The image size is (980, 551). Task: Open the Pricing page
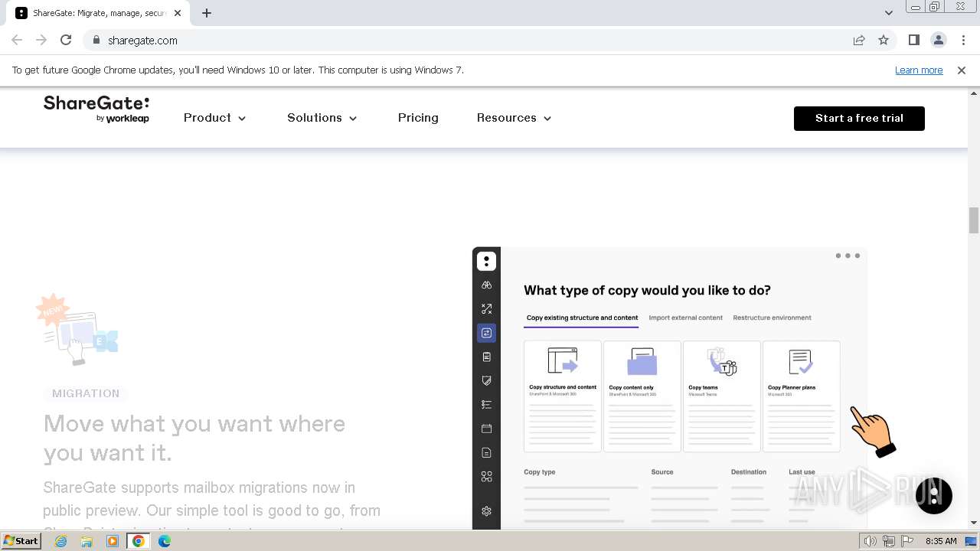tap(418, 118)
